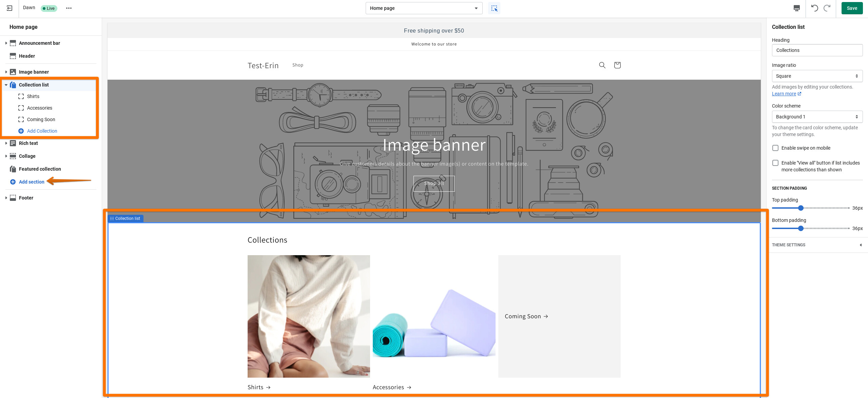Select the Rich text section
This screenshot has height=398, width=868.
(28, 143)
